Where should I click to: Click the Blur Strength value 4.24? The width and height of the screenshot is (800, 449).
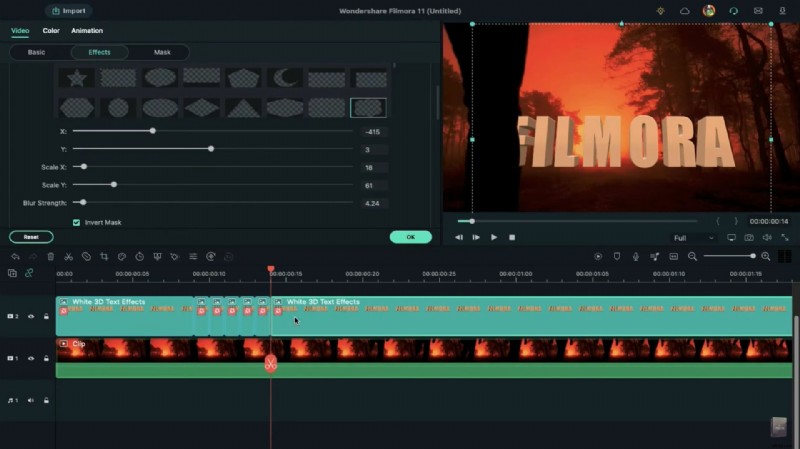pyautogui.click(x=373, y=203)
